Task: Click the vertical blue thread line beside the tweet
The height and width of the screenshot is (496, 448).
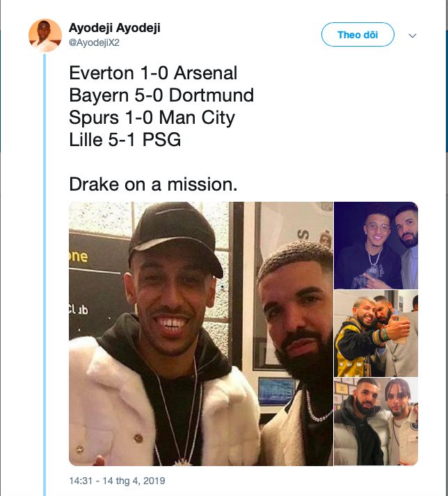Action: pos(45,278)
